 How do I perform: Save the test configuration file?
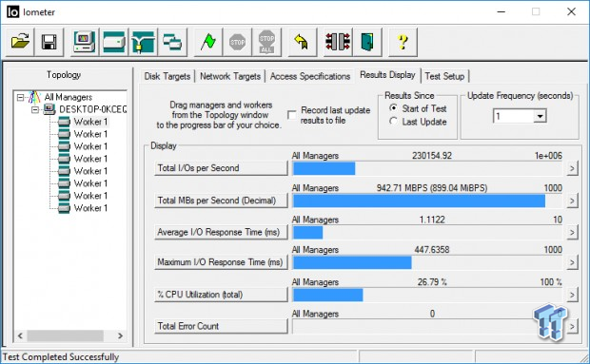[x=49, y=42]
